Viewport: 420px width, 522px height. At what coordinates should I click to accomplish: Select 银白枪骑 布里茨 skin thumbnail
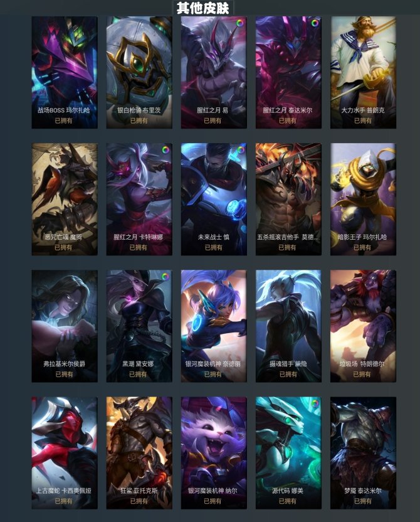click(139, 73)
